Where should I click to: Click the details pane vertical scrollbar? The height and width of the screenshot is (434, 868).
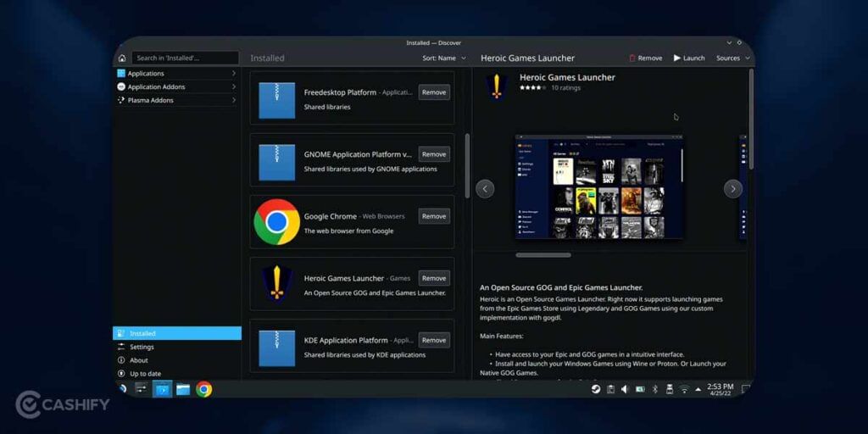pyautogui.click(x=751, y=119)
